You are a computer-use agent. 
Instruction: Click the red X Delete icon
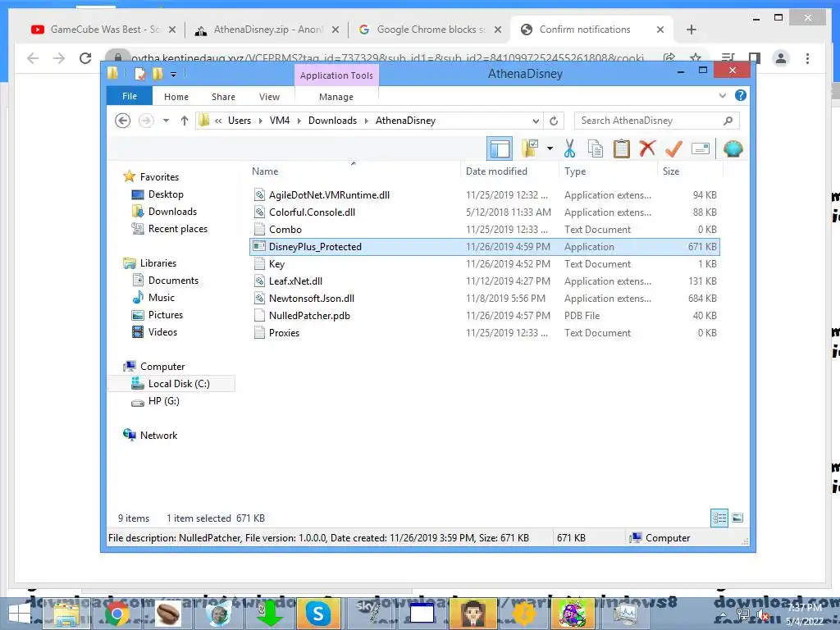[x=647, y=148]
